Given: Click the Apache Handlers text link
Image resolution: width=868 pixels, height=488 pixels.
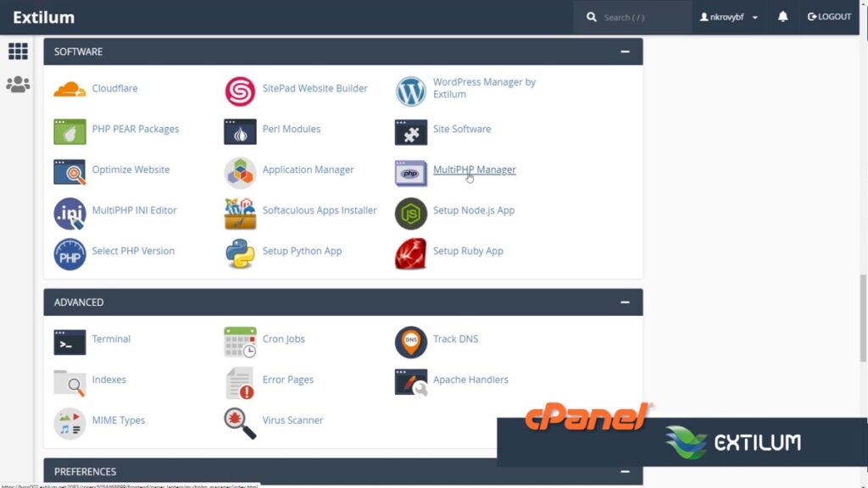Looking at the screenshot, I should [470, 380].
